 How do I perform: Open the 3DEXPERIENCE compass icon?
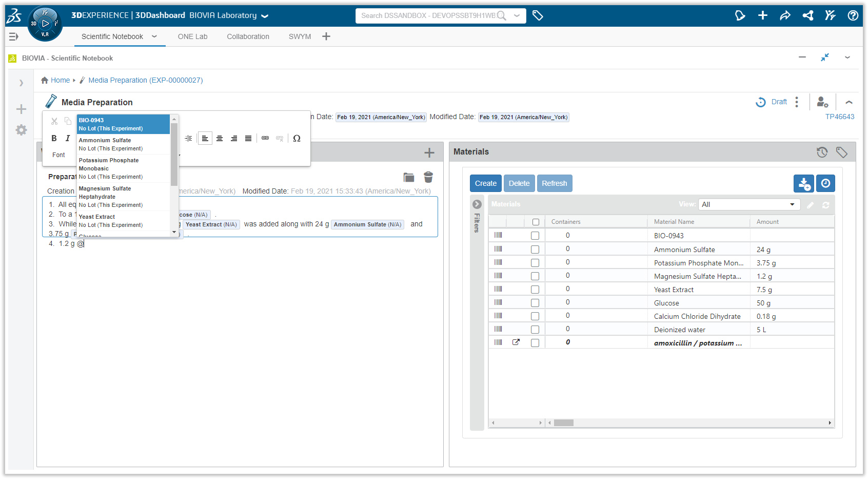point(45,24)
